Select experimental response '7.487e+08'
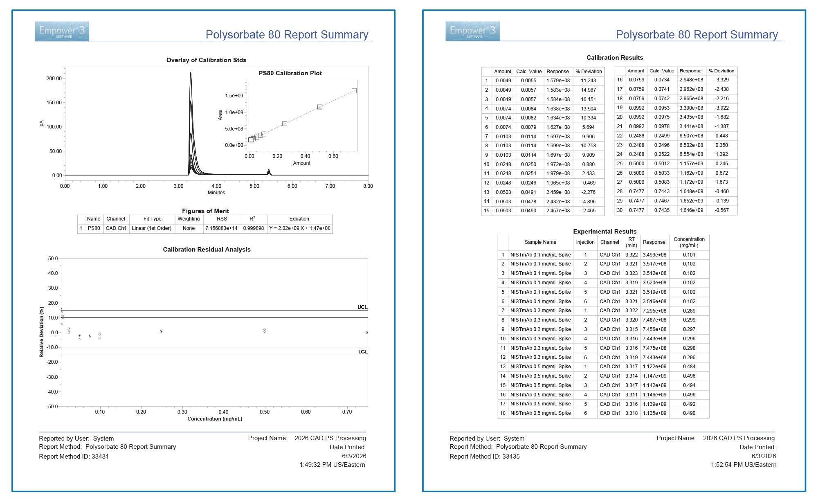The width and height of the screenshot is (818, 504). click(654, 320)
